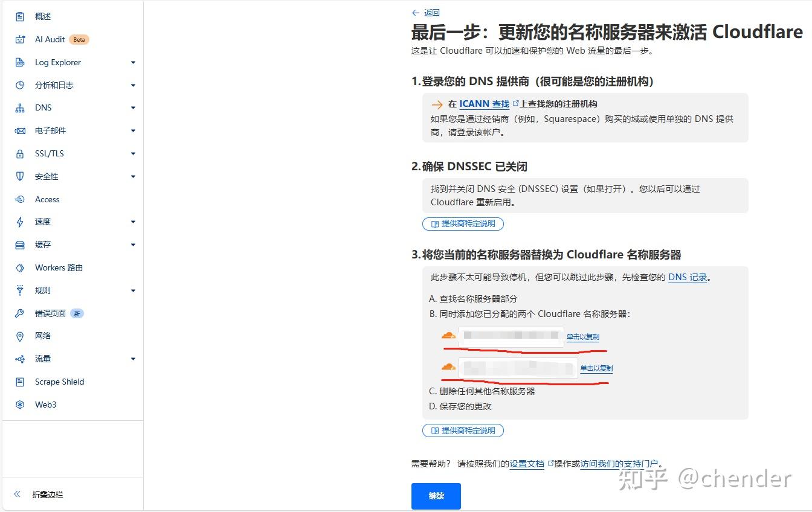Open the Workers 路由 panel
812x512 pixels.
click(x=59, y=267)
